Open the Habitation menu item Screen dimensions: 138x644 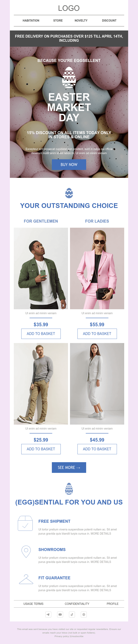(x=31, y=21)
